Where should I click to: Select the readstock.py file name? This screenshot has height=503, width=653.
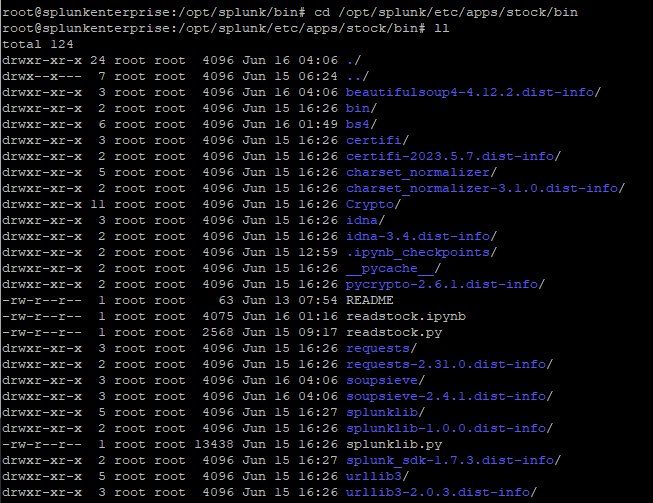coord(394,333)
